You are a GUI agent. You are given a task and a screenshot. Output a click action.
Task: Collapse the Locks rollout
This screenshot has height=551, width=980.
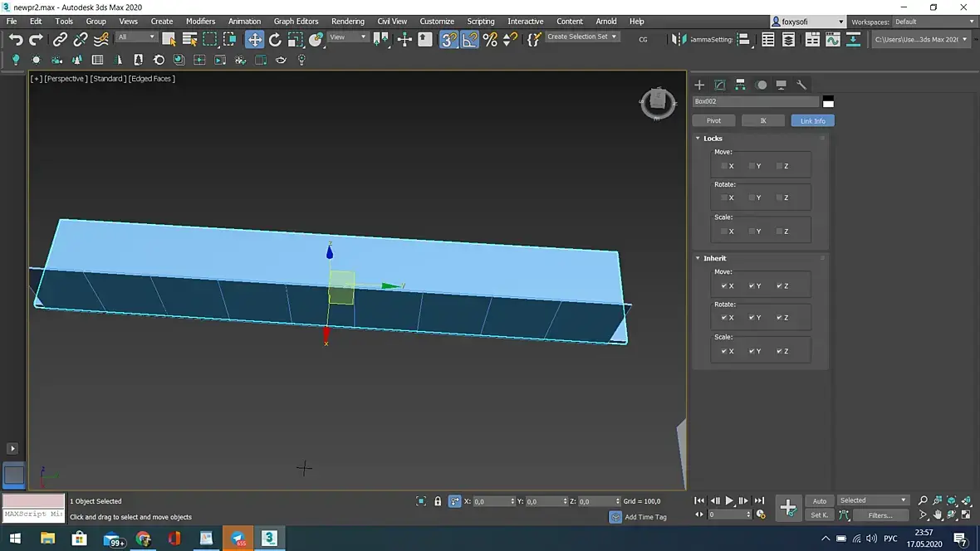point(713,139)
